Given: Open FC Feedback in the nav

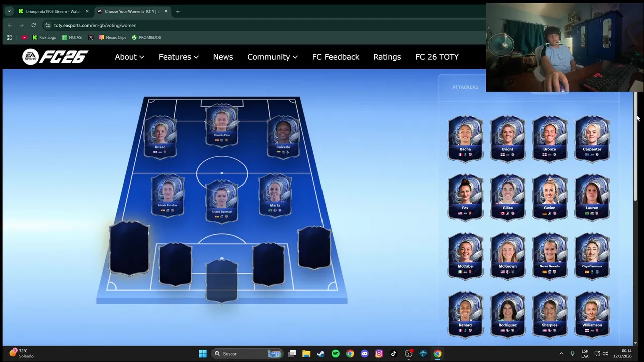Looking at the screenshot, I should [x=336, y=57].
